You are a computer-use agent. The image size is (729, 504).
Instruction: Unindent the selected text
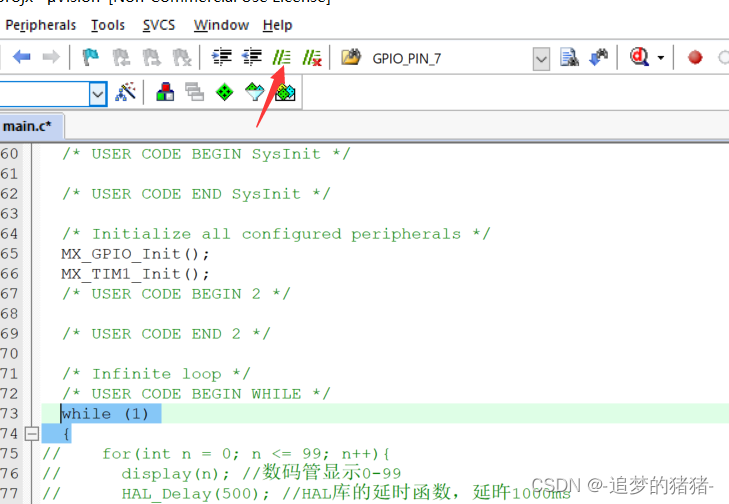coord(252,57)
